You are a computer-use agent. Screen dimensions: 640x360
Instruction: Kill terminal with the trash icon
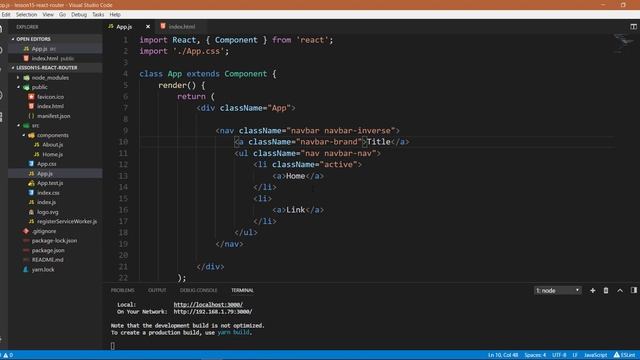(x=606, y=290)
